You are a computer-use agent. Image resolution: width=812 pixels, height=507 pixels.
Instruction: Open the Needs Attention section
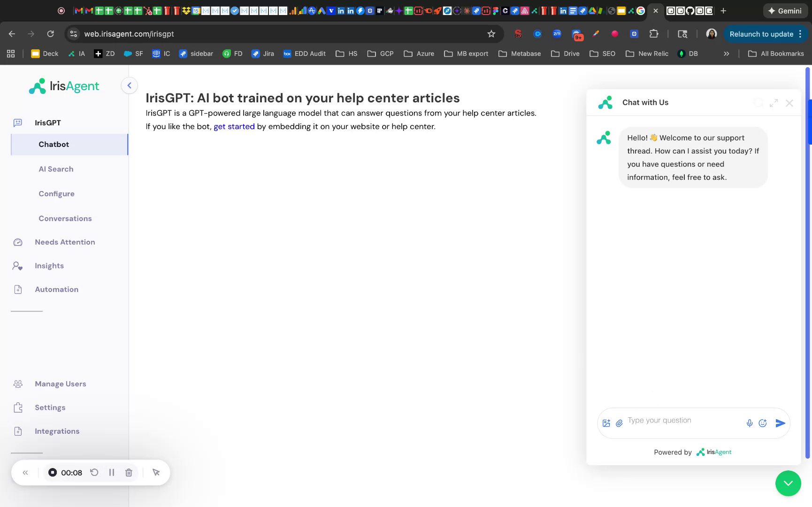(x=65, y=242)
